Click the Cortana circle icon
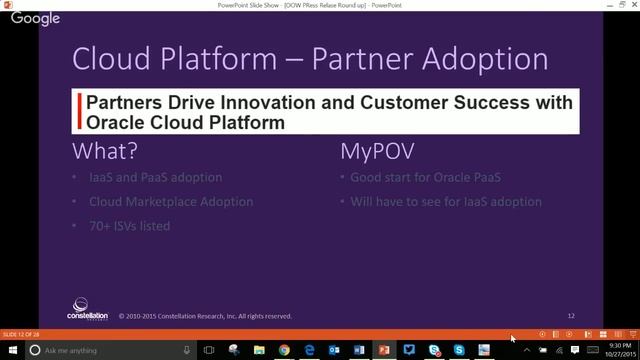Viewport: 640px width, 360px height. (35, 350)
